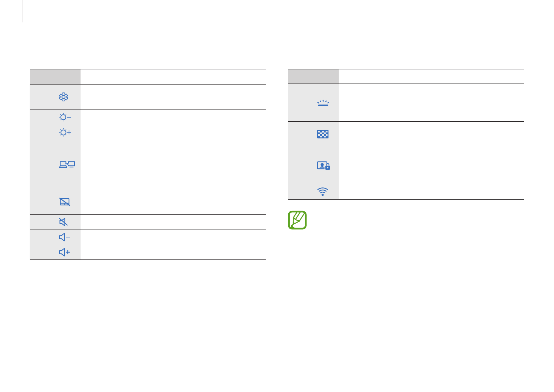
Task: Select the gray header cell of left table
Action: [55, 77]
